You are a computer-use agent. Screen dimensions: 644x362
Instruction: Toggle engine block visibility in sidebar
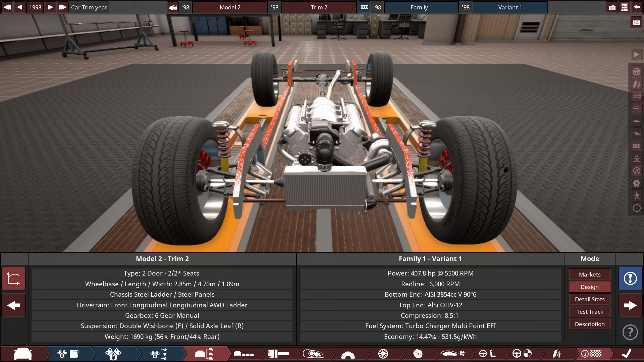point(636,146)
